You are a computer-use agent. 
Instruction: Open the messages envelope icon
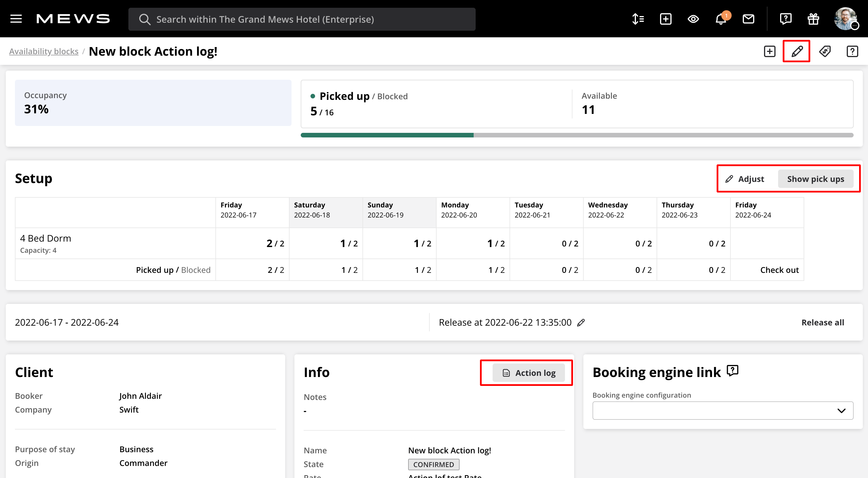pyautogui.click(x=749, y=19)
